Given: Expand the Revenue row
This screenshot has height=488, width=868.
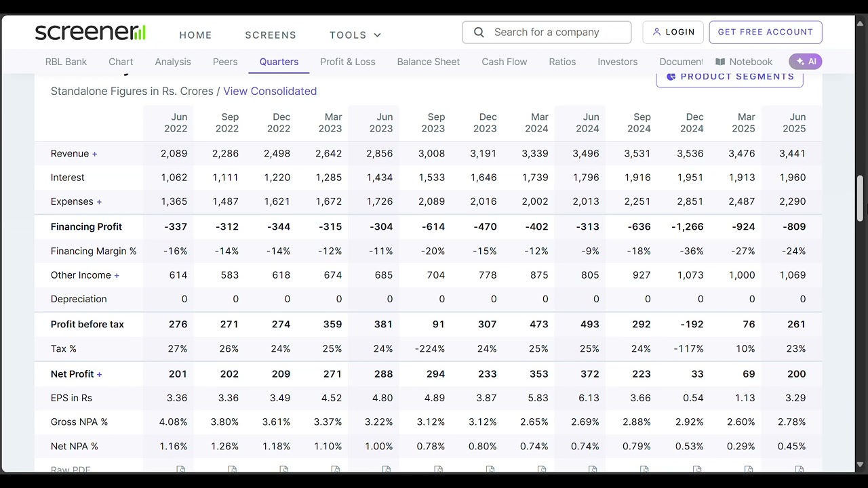Looking at the screenshot, I should click(94, 154).
